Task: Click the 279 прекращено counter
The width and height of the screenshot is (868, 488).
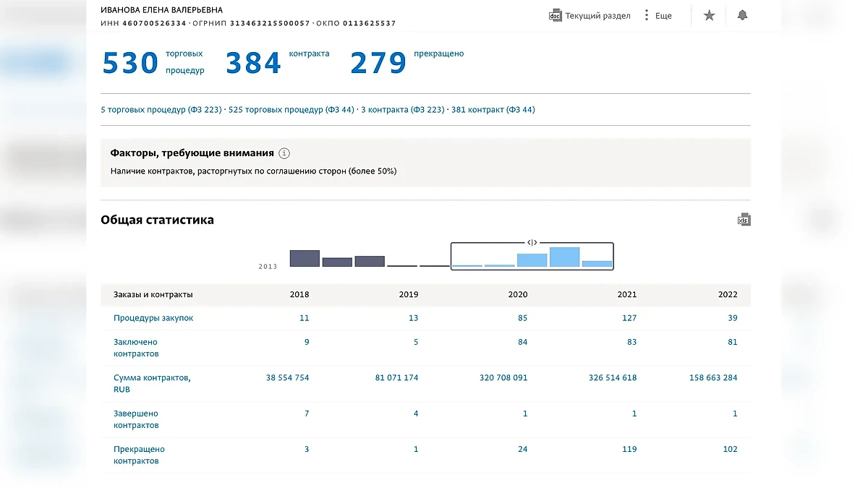Action: point(378,63)
